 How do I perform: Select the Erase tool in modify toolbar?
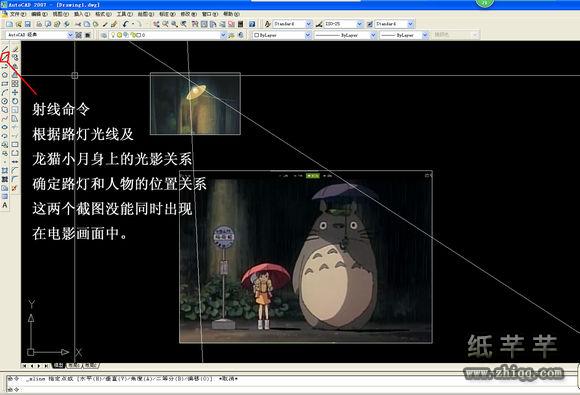(x=15, y=48)
